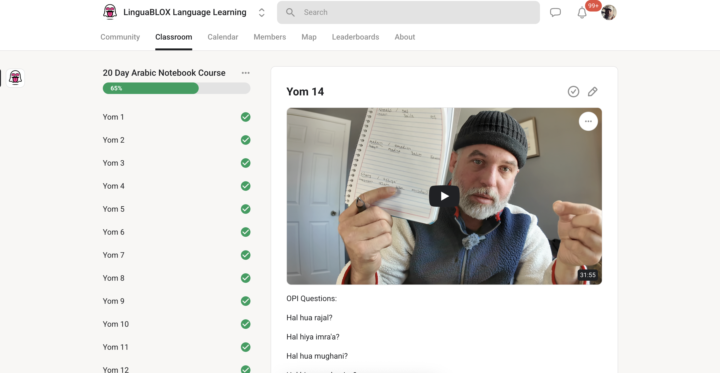The width and height of the screenshot is (720, 373).
Task: Click the 'Hal hiya imra'a?' line
Action: [313, 337]
